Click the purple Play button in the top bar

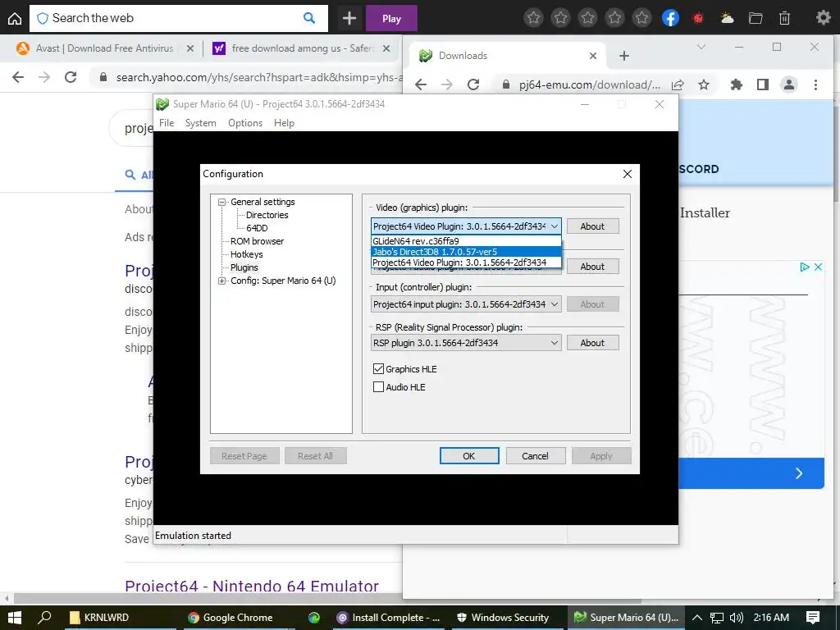pos(391,18)
